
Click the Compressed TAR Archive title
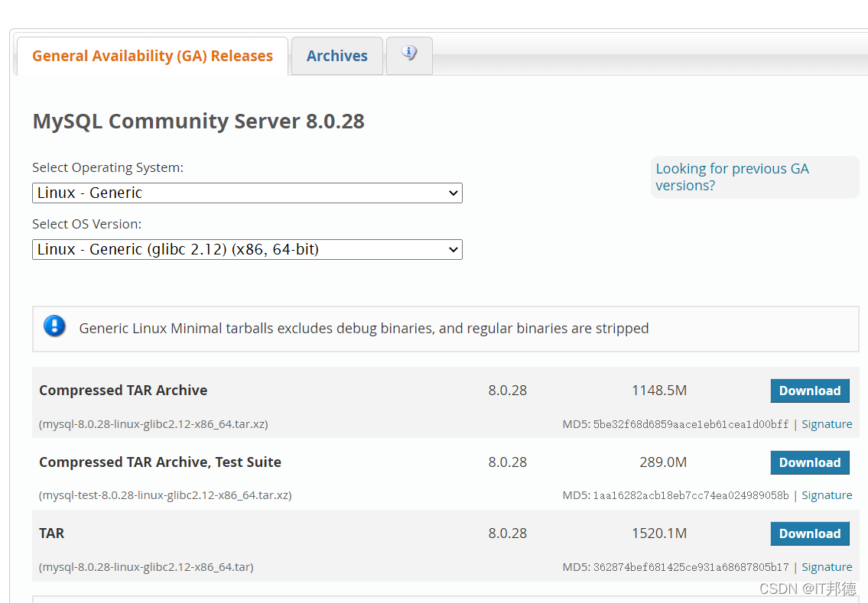click(123, 391)
